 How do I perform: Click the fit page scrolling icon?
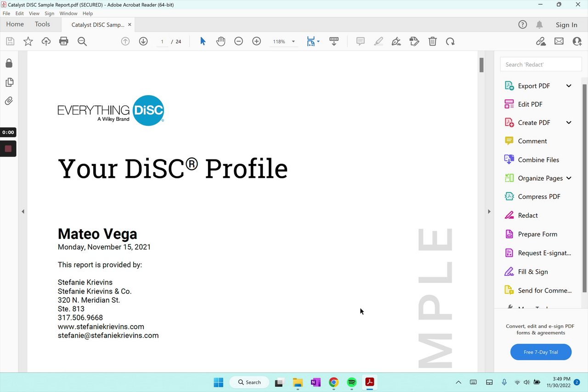point(311,41)
